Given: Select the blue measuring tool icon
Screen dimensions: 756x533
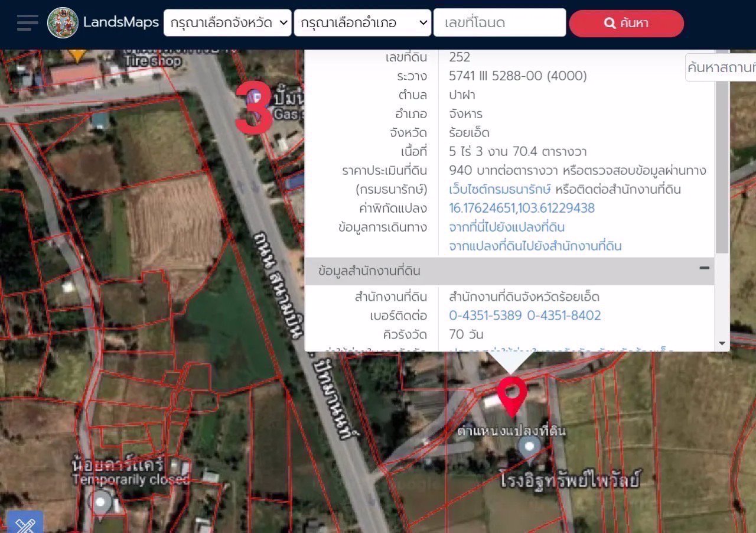Looking at the screenshot, I should pos(25,523).
